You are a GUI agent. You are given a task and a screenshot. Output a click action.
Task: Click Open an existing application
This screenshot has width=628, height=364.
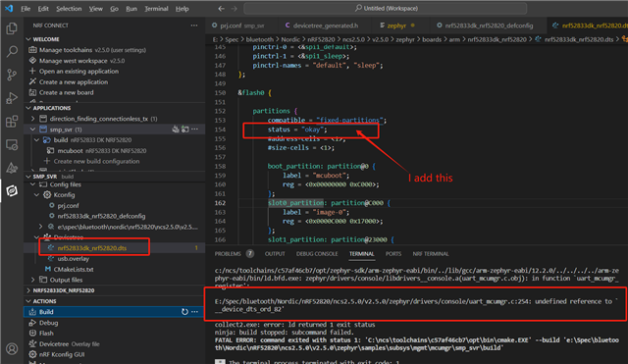[x=78, y=72]
